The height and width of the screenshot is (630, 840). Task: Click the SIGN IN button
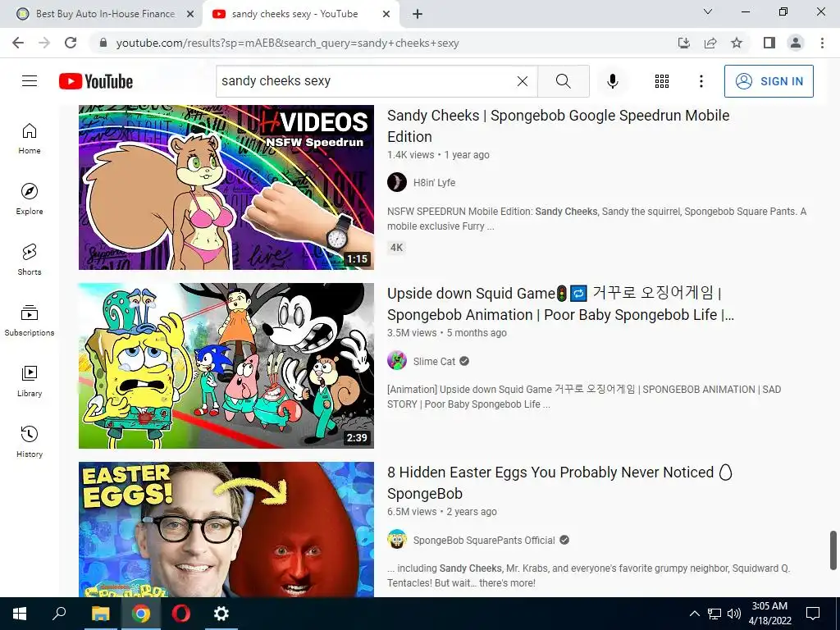(x=769, y=81)
